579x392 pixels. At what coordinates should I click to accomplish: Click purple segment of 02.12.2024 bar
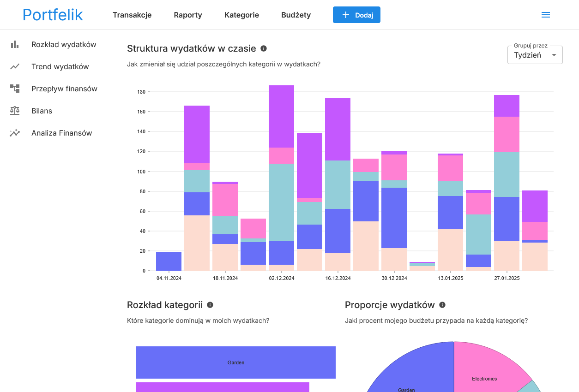[282, 116]
